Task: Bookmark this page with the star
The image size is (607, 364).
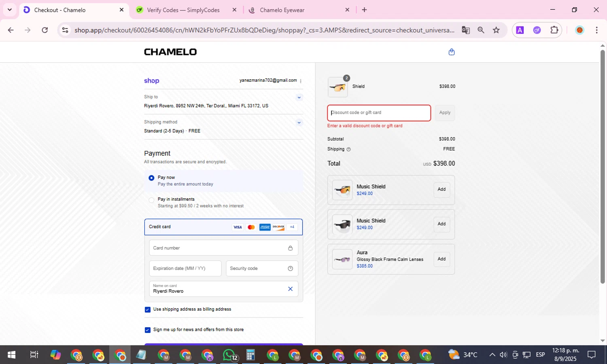Action: click(496, 30)
